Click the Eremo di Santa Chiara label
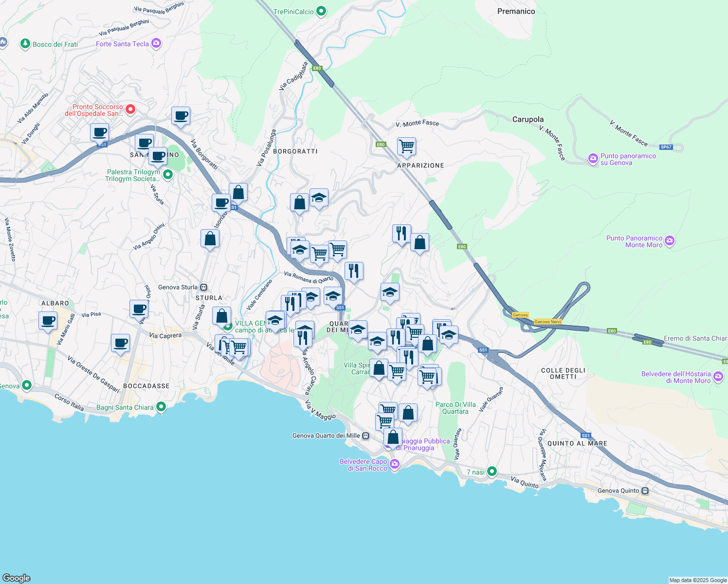The image size is (728, 584). (695, 338)
